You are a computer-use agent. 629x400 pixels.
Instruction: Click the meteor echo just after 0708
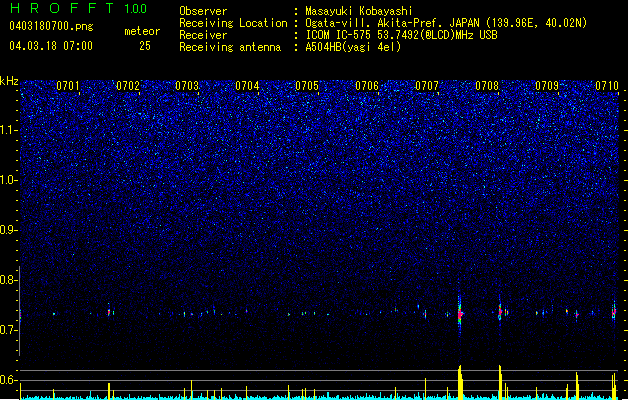(x=500, y=311)
